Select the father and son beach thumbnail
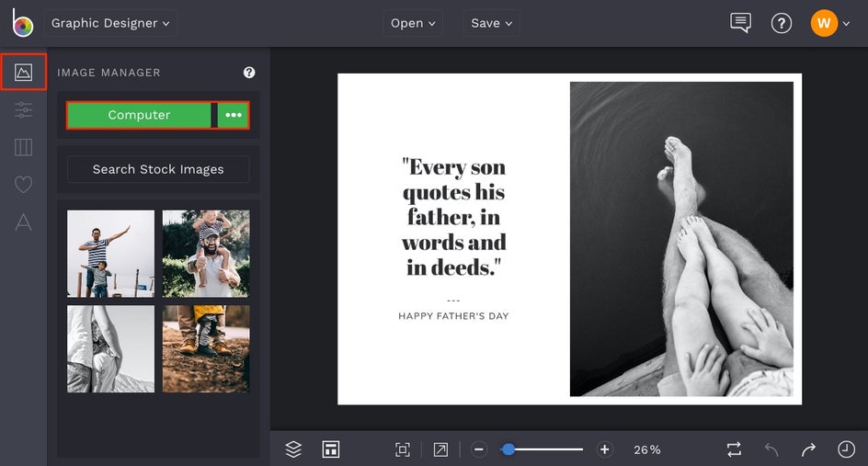 pos(110,254)
